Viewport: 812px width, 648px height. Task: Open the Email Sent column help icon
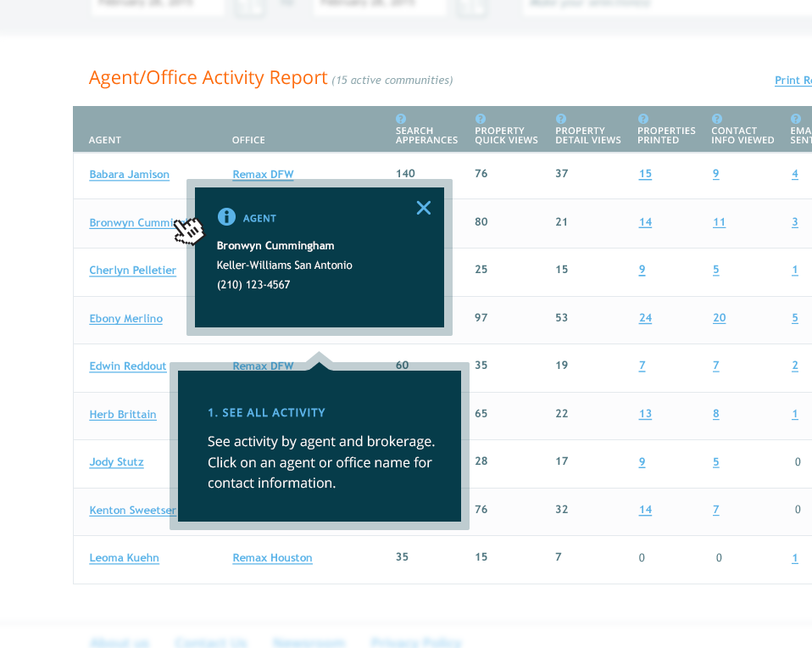click(794, 120)
